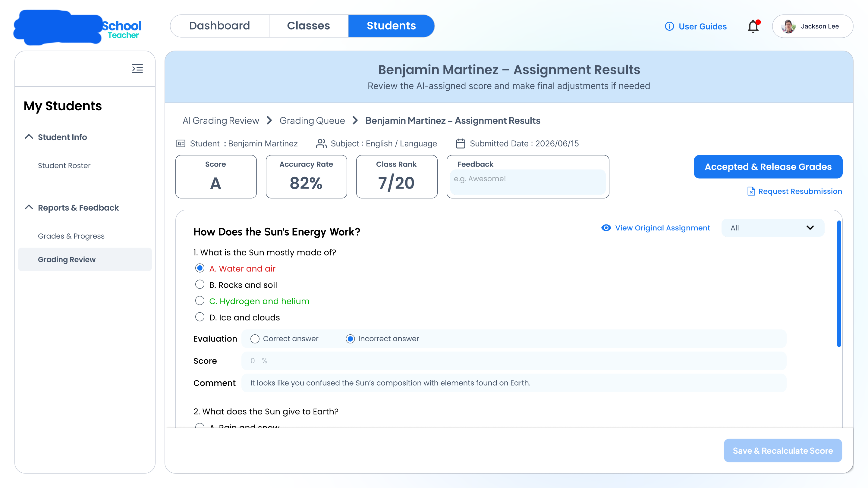The height and width of the screenshot is (488, 868).
Task: Click the Feedback input field
Action: [528, 182]
